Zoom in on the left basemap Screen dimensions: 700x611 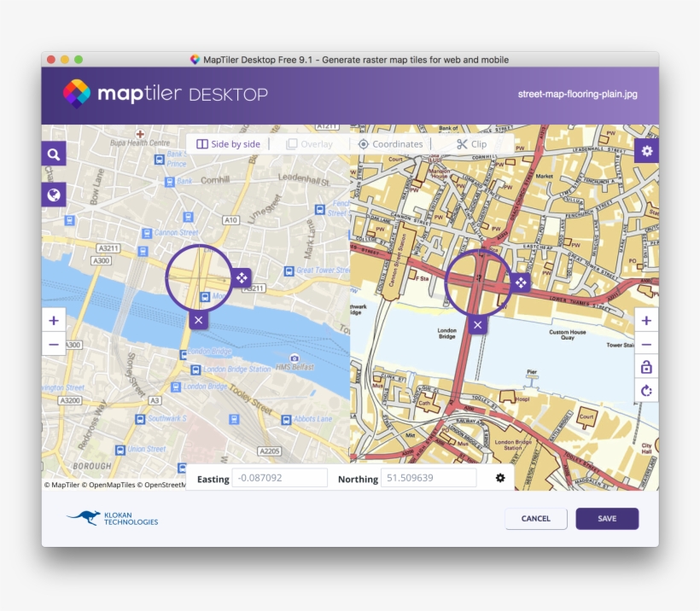coord(54,320)
